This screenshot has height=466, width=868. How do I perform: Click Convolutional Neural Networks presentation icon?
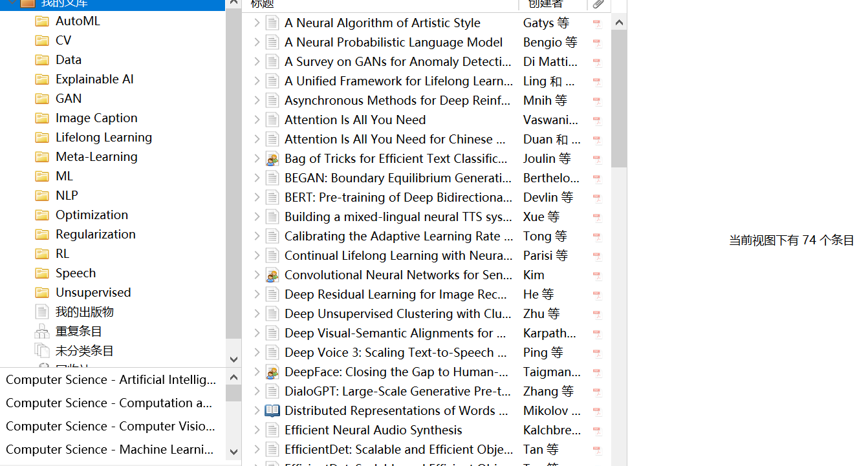click(272, 275)
